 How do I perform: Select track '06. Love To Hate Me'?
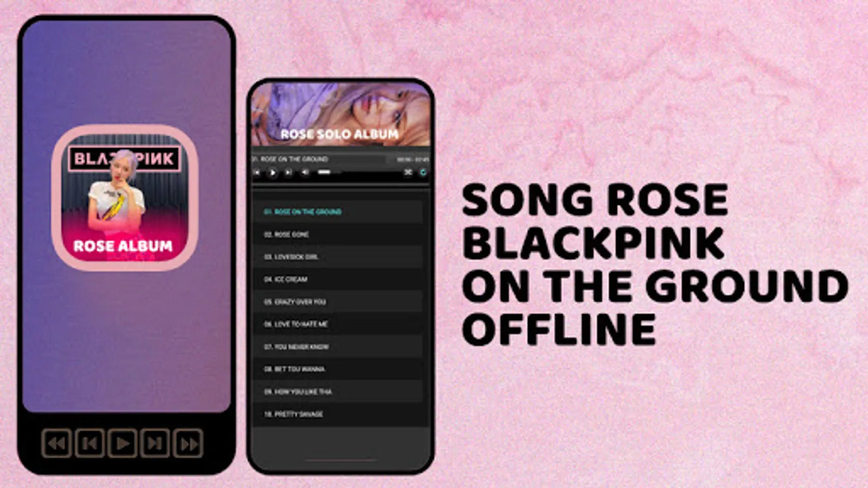click(338, 324)
